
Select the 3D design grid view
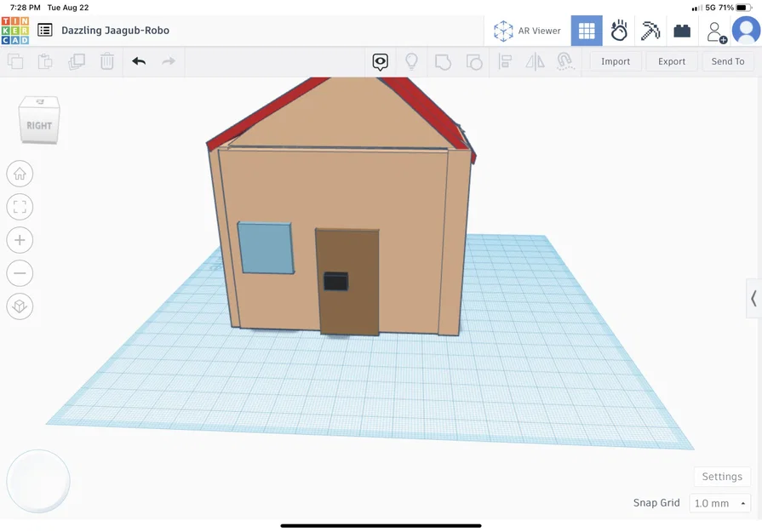[587, 31]
